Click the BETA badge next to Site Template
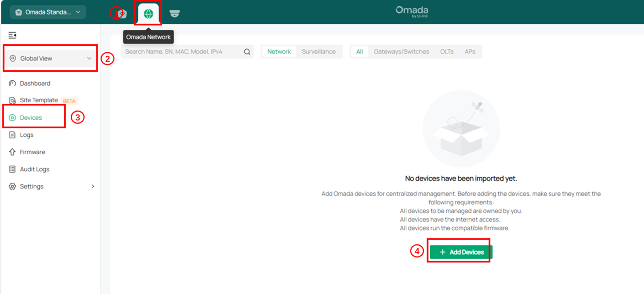This screenshot has height=294, width=644. click(x=69, y=101)
